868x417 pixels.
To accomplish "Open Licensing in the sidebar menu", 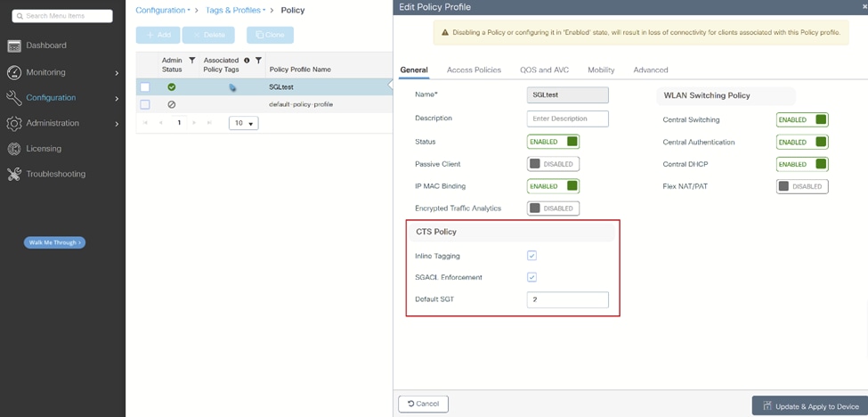I will (x=44, y=149).
